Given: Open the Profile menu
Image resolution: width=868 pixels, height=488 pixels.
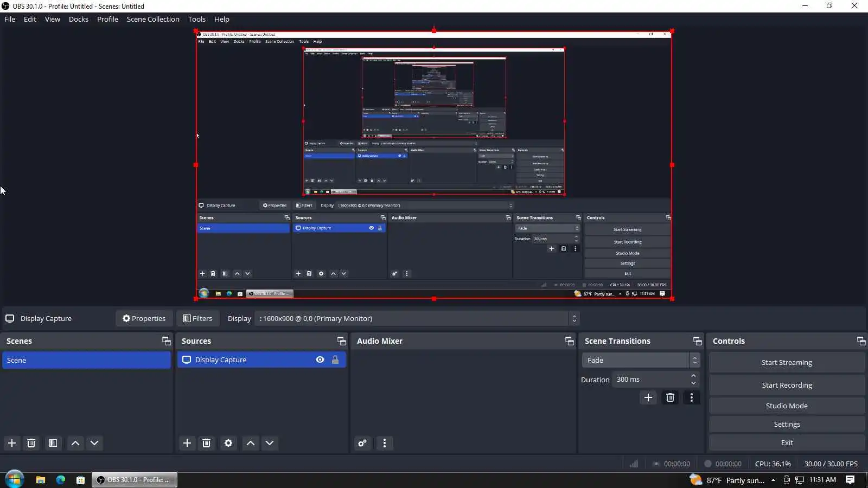Looking at the screenshot, I should [107, 19].
